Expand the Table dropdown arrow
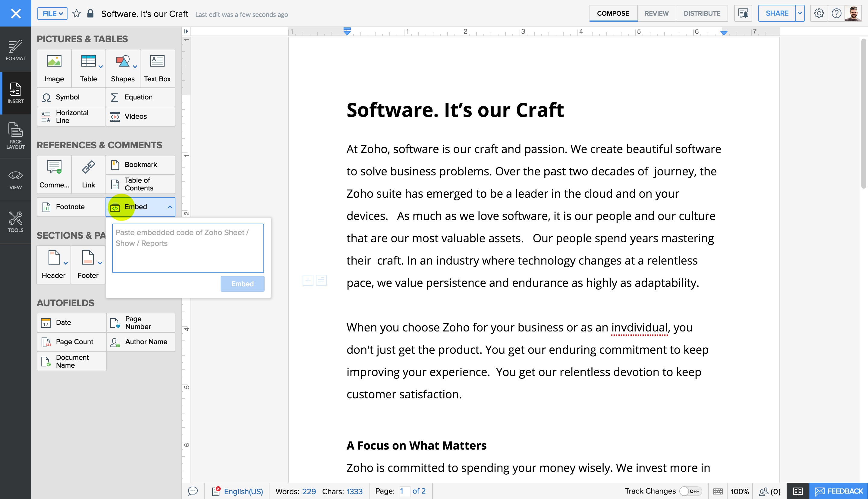Viewport: 868px width, 499px height. [x=101, y=67]
